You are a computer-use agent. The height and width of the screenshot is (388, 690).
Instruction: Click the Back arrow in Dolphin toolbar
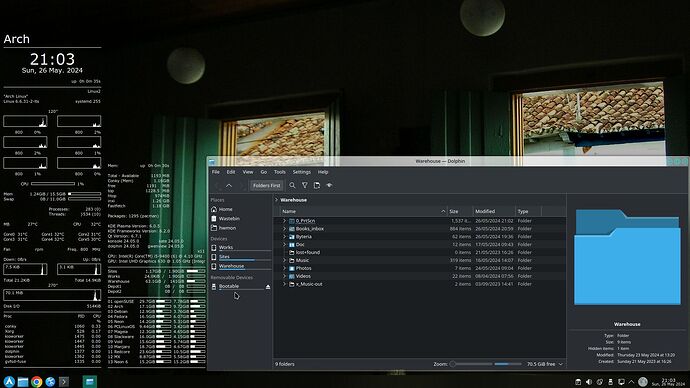(x=217, y=186)
